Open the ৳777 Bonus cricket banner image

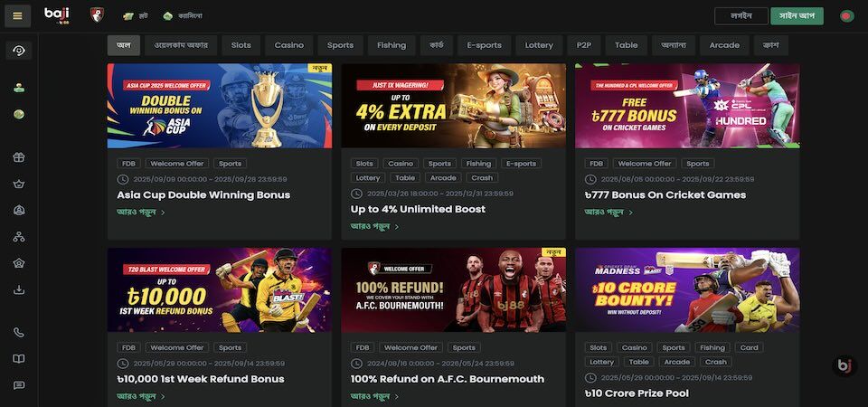(x=687, y=106)
